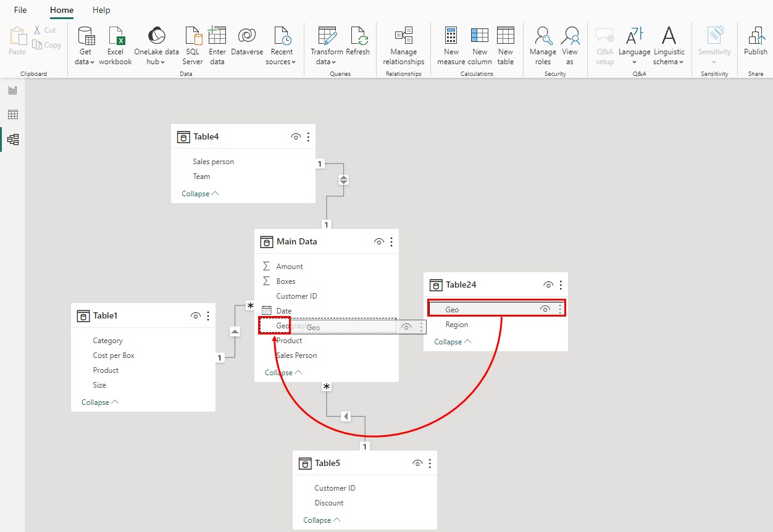Open the Get data button
The height and width of the screenshot is (532, 773).
pos(86,45)
